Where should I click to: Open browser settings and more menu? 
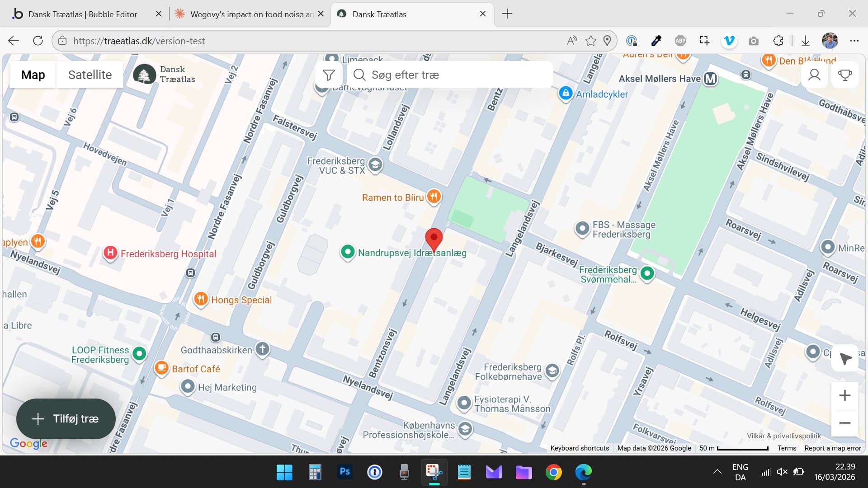(x=854, y=41)
